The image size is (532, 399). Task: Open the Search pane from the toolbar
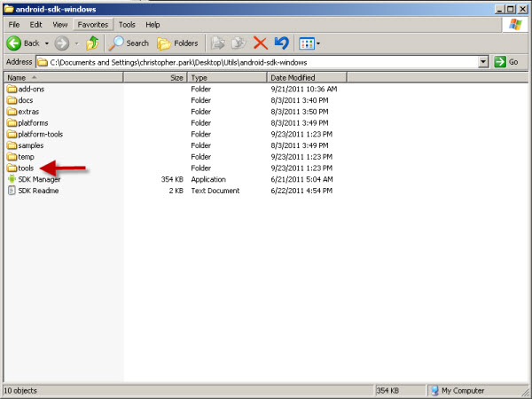coord(129,43)
